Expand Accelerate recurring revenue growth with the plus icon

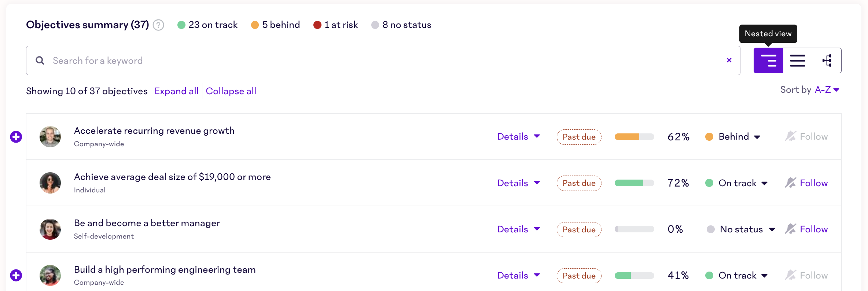[16, 136]
